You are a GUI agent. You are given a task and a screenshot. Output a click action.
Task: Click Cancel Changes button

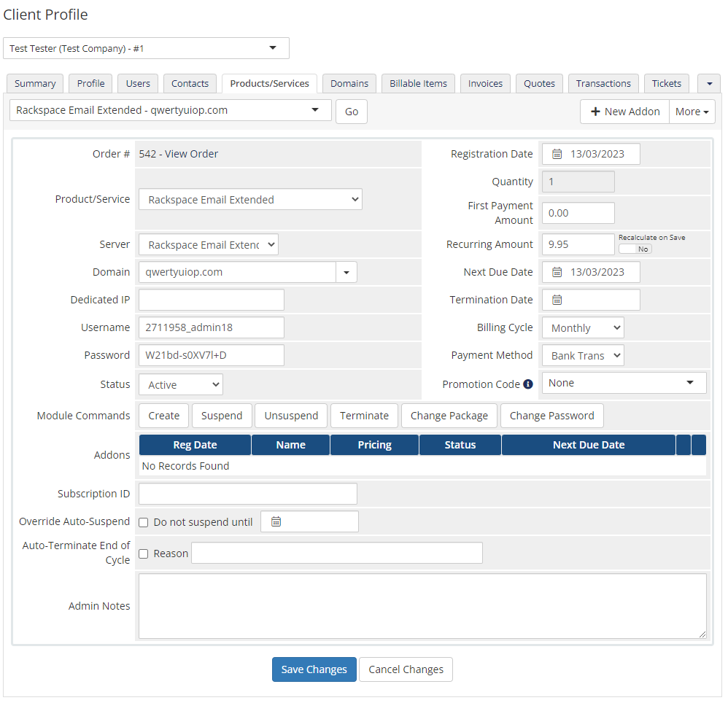406,669
